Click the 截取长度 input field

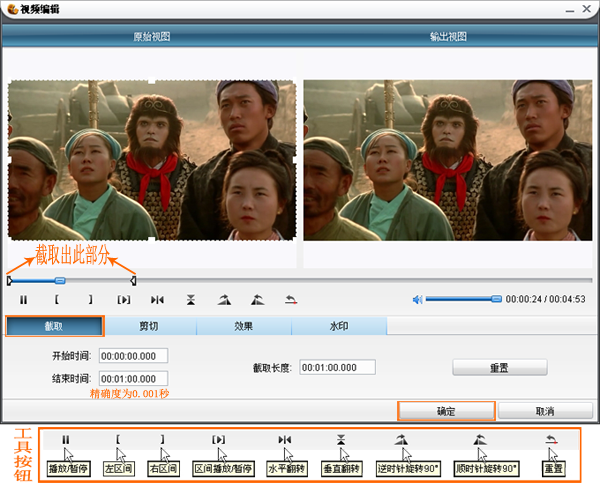[337, 367]
